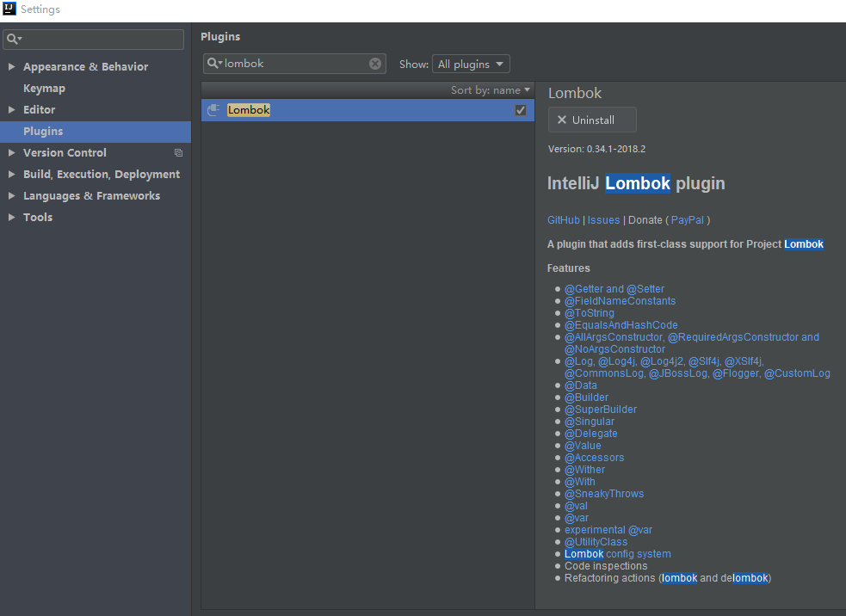This screenshot has height=616, width=846.
Task: Open Lombok config system link
Action: coord(618,554)
